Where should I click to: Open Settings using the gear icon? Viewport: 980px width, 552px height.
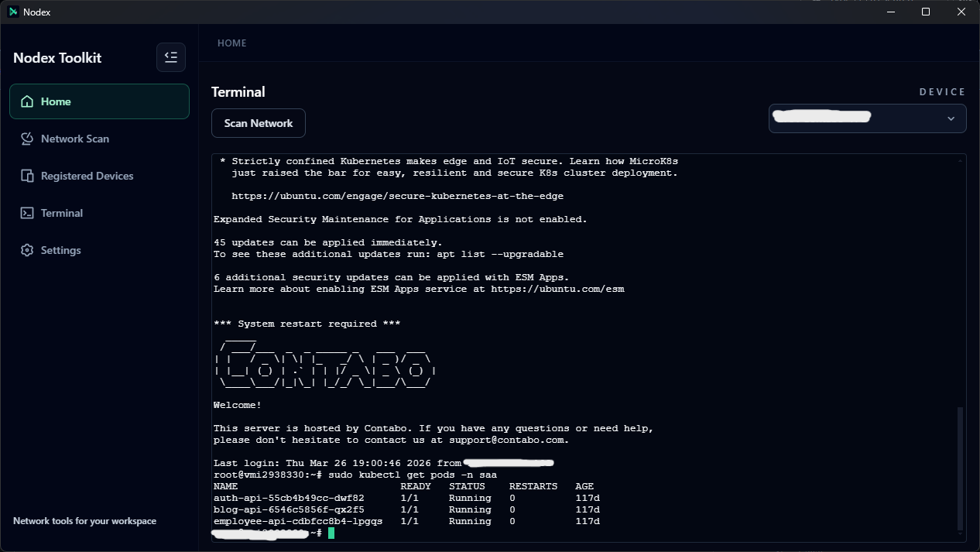(26, 249)
